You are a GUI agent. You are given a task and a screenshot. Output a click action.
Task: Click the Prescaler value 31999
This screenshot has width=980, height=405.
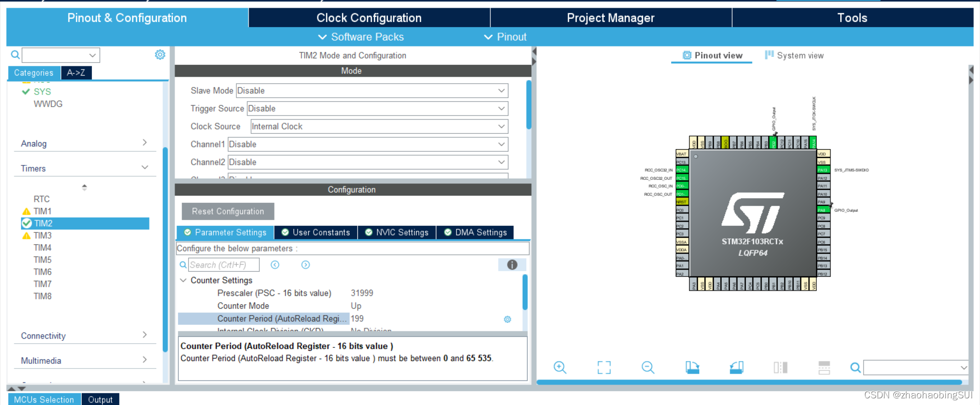[x=362, y=293]
